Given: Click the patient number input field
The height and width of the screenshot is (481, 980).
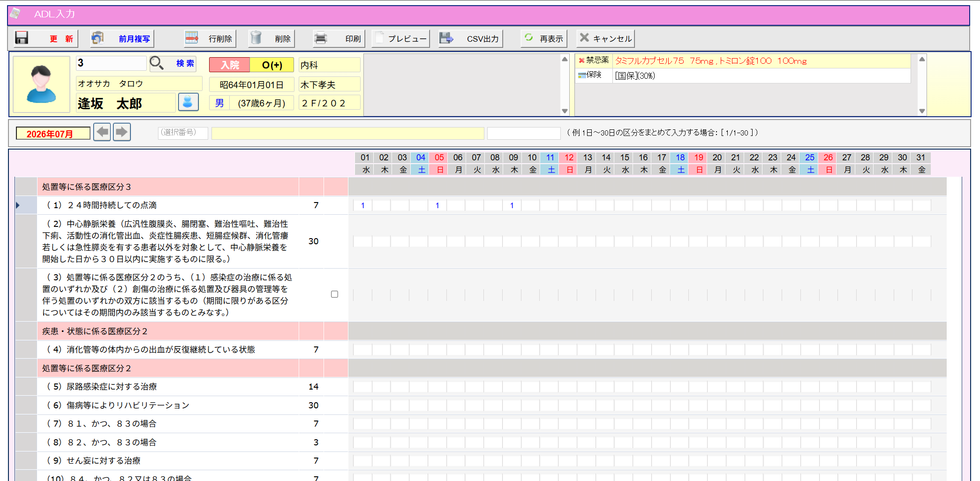Looking at the screenshot, I should pyautogui.click(x=111, y=63).
